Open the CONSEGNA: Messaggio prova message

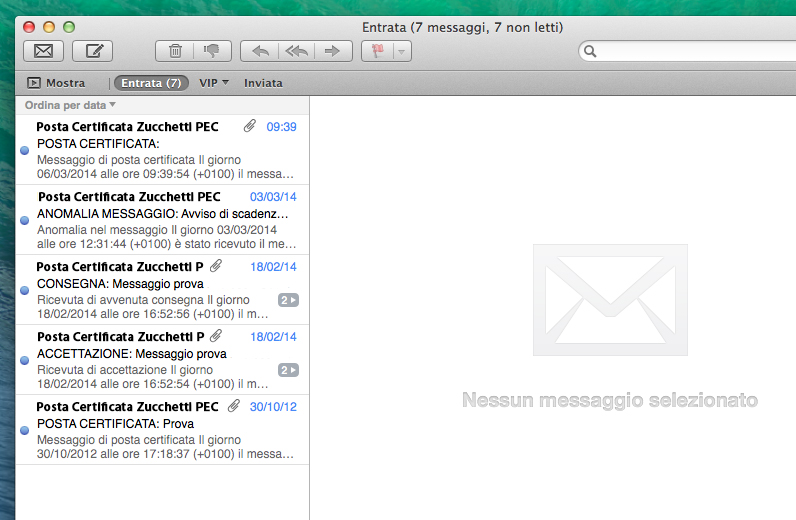click(162, 290)
